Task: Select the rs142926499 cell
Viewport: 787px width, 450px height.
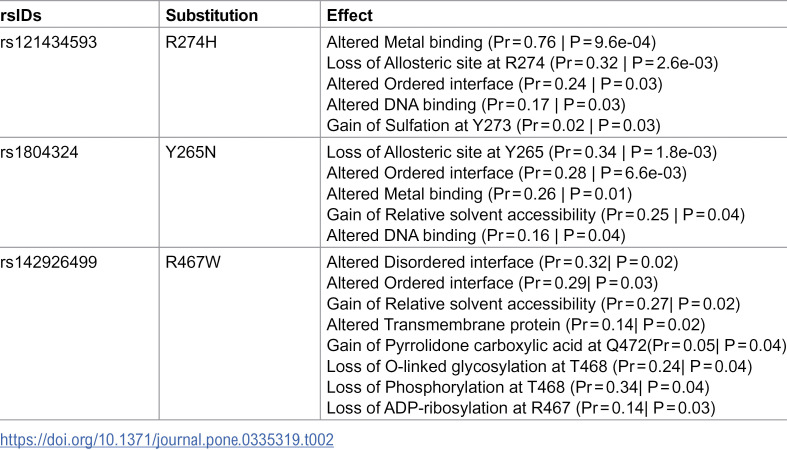Action: (x=48, y=262)
